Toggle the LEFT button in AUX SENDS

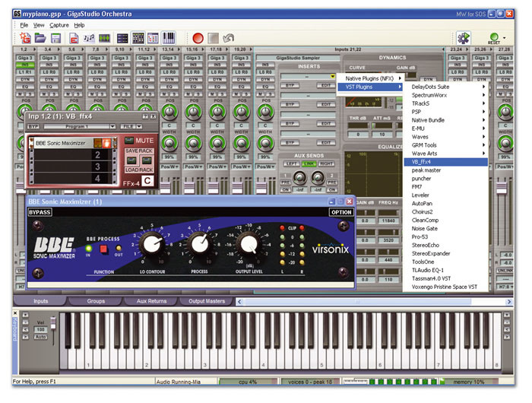[x=291, y=163]
